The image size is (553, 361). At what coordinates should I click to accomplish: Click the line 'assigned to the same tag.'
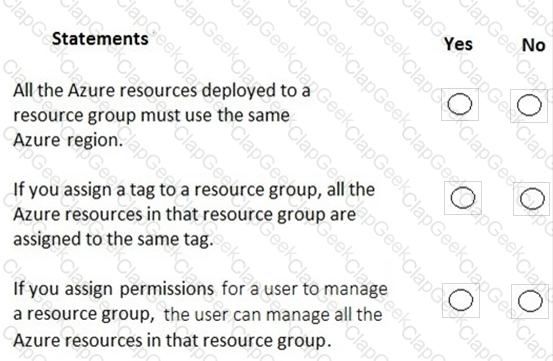(113, 240)
